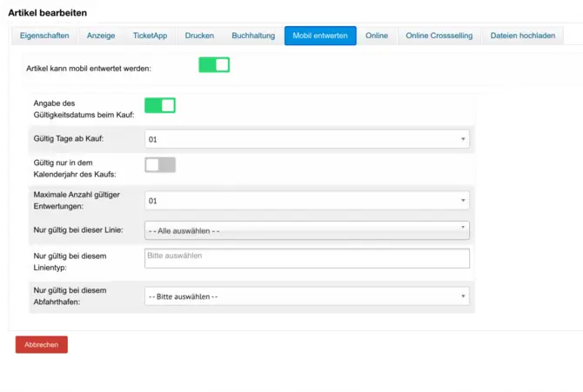This screenshot has height=392, width=583.
Task: Expand the 'Gültig Tage ab Kauf' dropdown
Action: pyautogui.click(x=306, y=139)
